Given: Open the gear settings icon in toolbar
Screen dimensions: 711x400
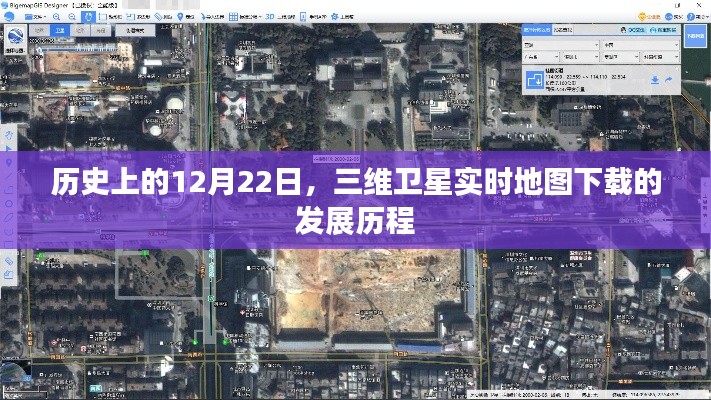Looking at the screenshot, I should (x=336, y=17).
